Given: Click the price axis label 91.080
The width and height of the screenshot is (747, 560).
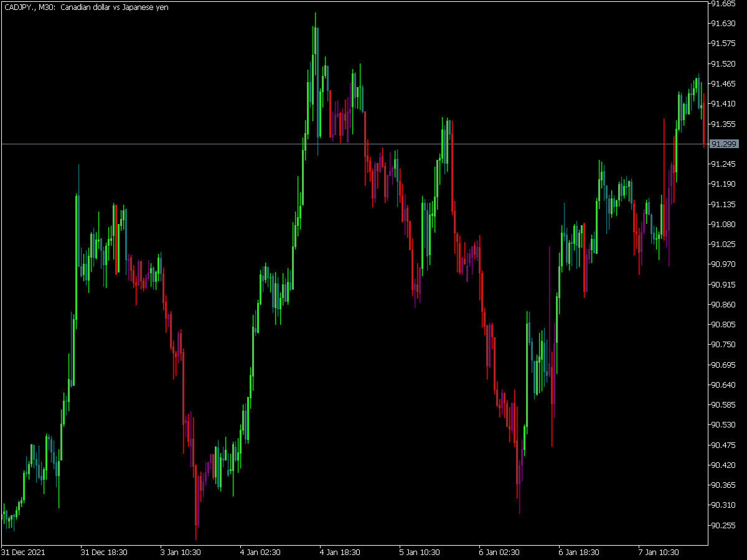Looking at the screenshot, I should click(722, 225).
